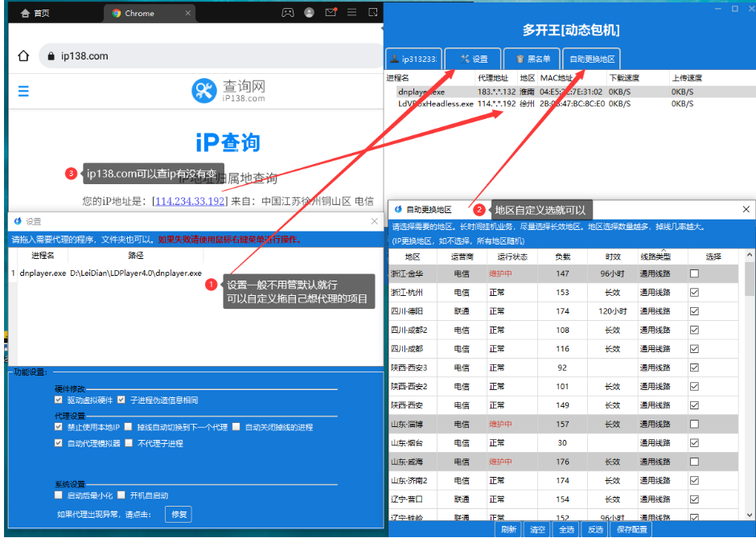Click the 114.234.33.192 IP address link
This screenshot has height=538, width=756.
pyautogui.click(x=191, y=201)
